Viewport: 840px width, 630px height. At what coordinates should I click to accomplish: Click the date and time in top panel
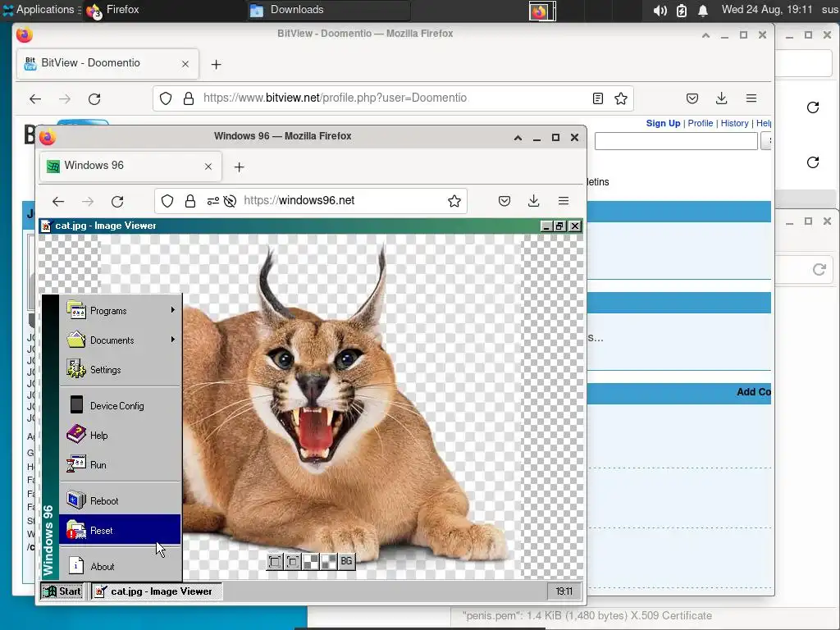click(767, 10)
